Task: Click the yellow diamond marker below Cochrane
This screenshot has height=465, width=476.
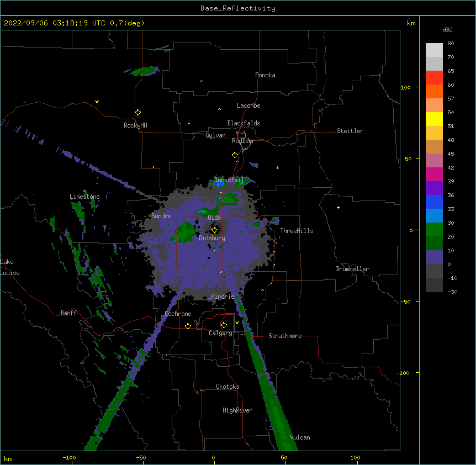Action: [x=188, y=326]
